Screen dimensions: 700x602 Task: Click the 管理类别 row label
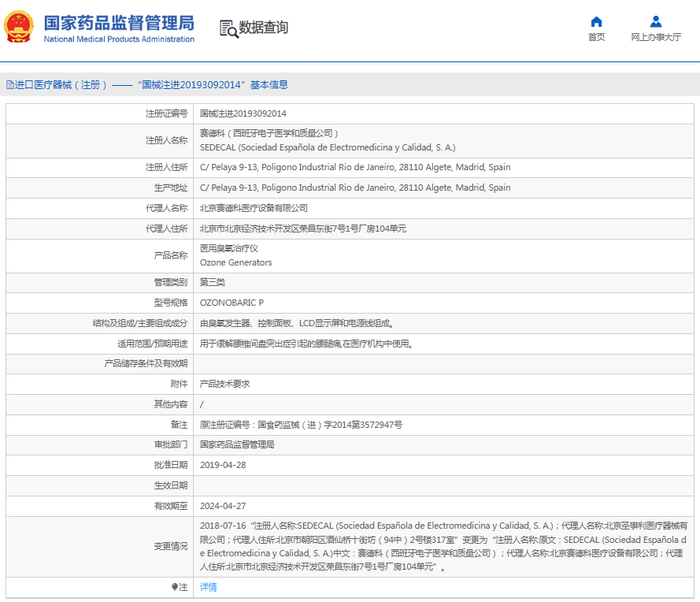coord(171,282)
